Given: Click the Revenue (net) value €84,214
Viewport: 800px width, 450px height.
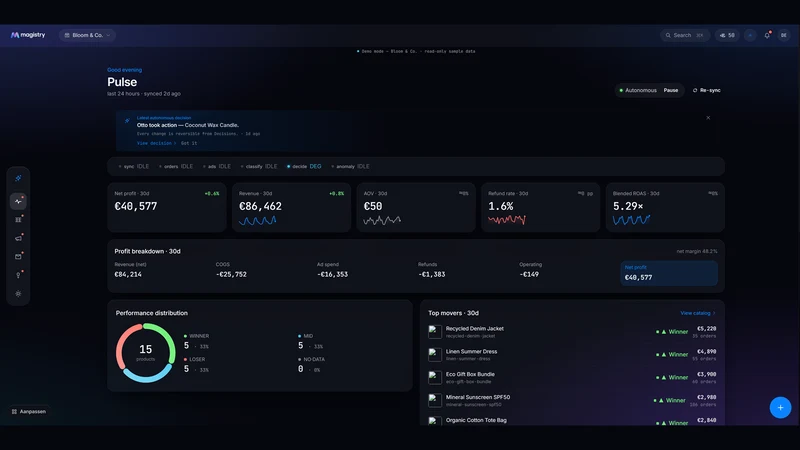Looking at the screenshot, I should 128,274.
